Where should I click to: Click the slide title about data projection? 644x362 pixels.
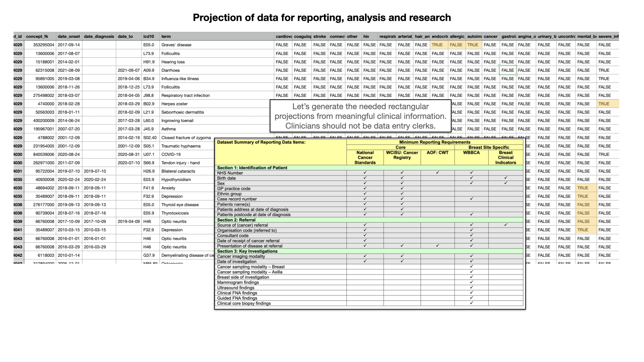[322, 17]
